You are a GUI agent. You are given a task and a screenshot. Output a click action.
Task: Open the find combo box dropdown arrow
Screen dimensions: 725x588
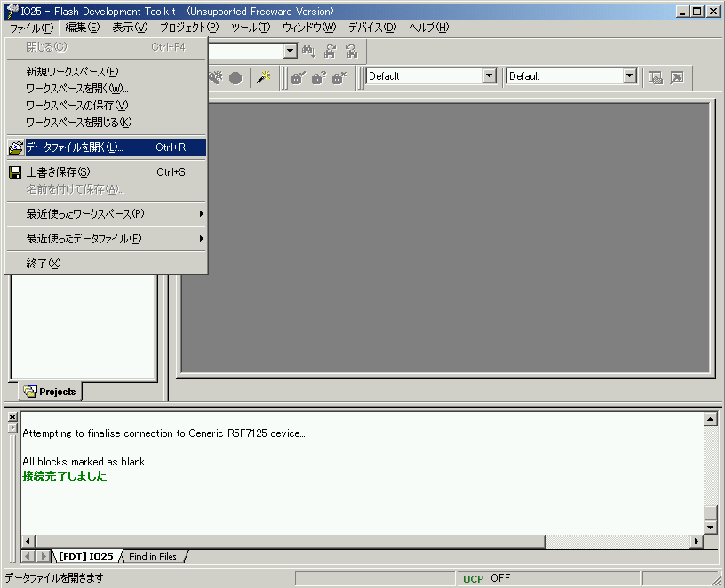pyautogui.click(x=290, y=51)
